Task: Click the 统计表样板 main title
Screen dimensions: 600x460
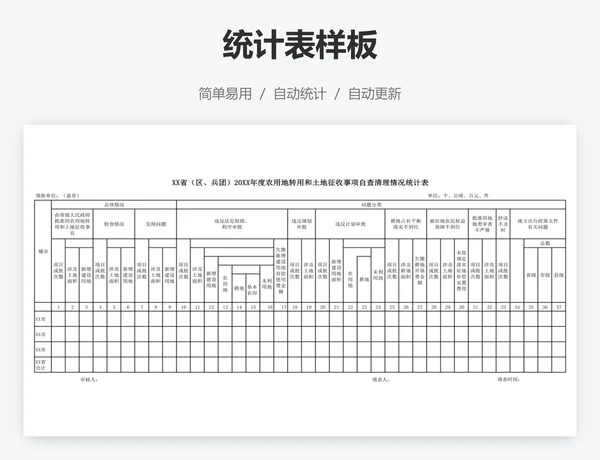Action: click(299, 45)
